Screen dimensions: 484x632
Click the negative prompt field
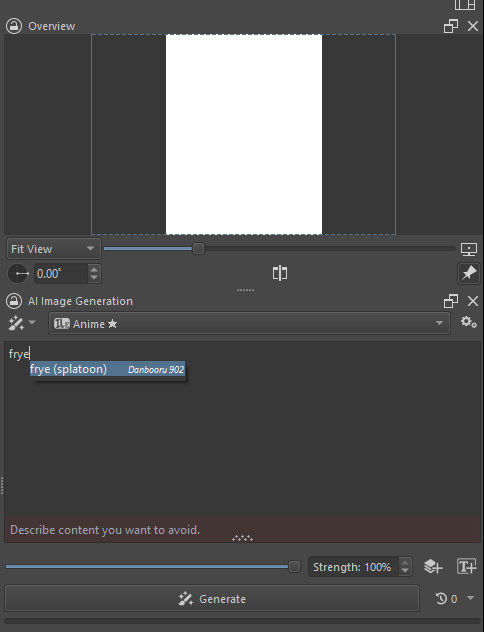243,530
